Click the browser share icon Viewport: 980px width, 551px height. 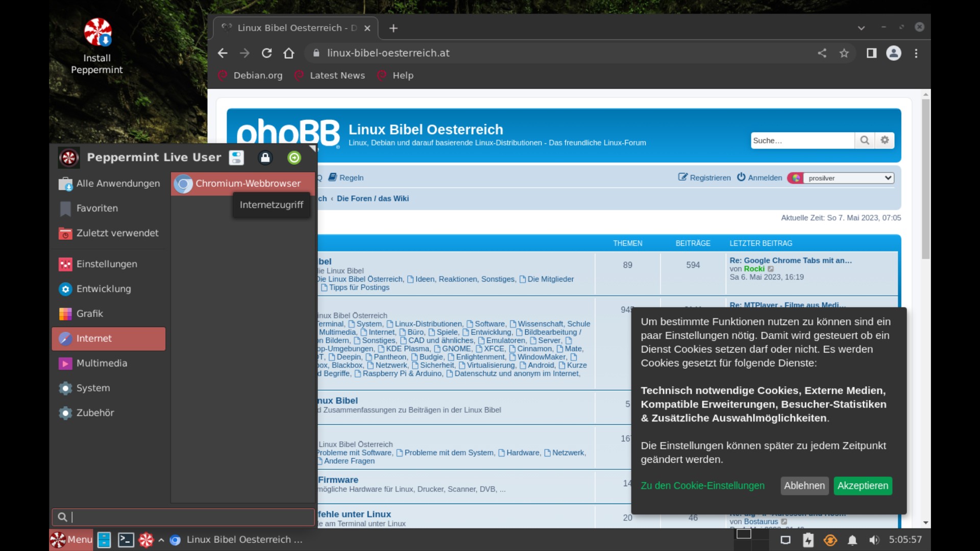[x=822, y=53]
